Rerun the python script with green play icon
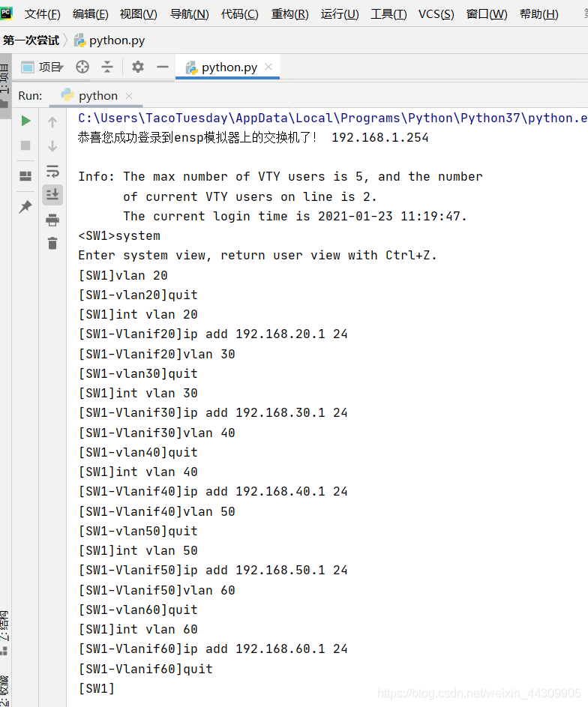588x707 pixels. click(x=25, y=121)
